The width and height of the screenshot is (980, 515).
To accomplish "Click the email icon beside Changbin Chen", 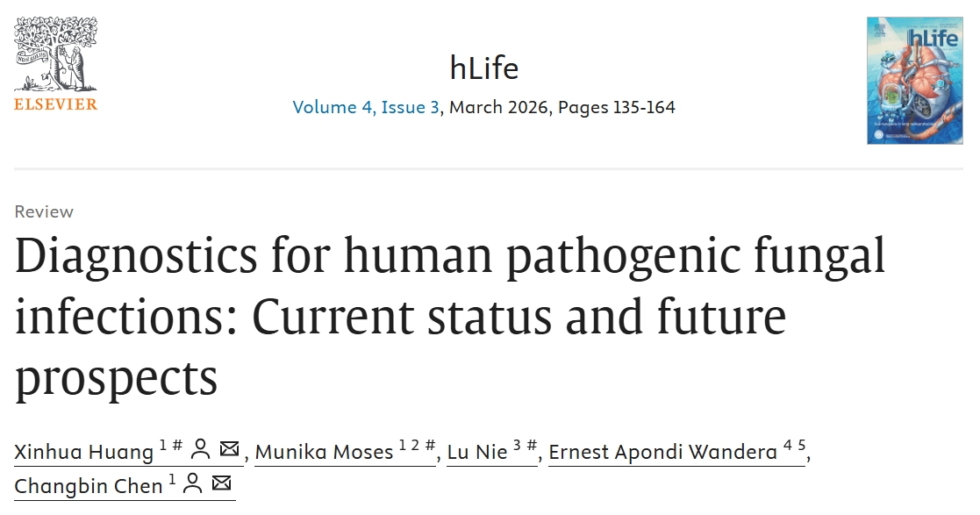I will [222, 483].
